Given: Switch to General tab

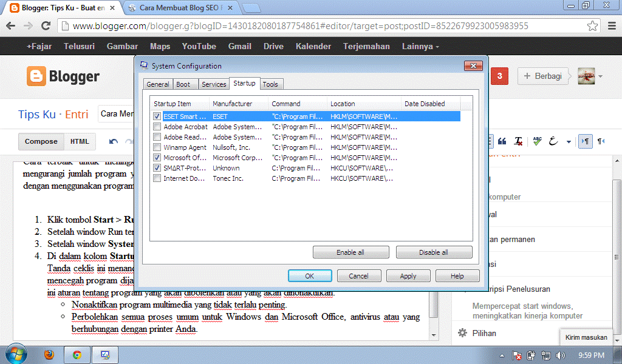Looking at the screenshot, I should click(157, 84).
